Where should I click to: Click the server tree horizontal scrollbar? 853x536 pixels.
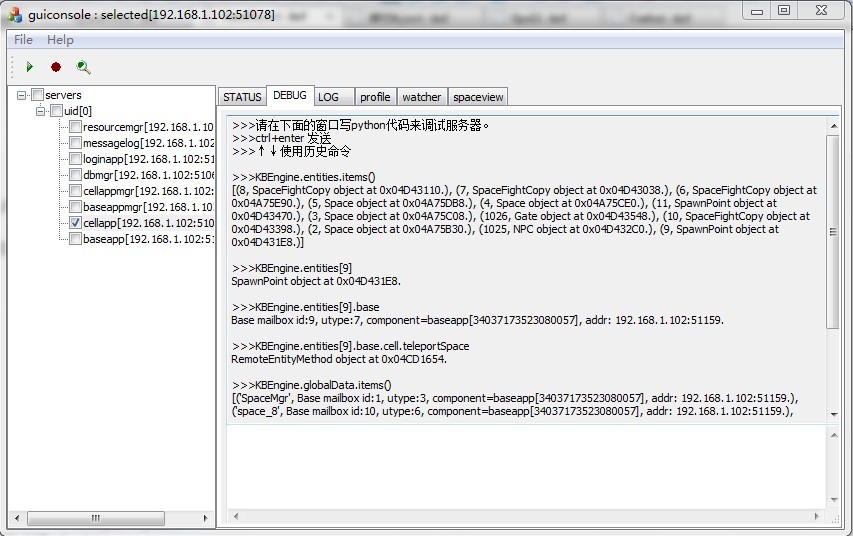pyautogui.click(x=100, y=519)
